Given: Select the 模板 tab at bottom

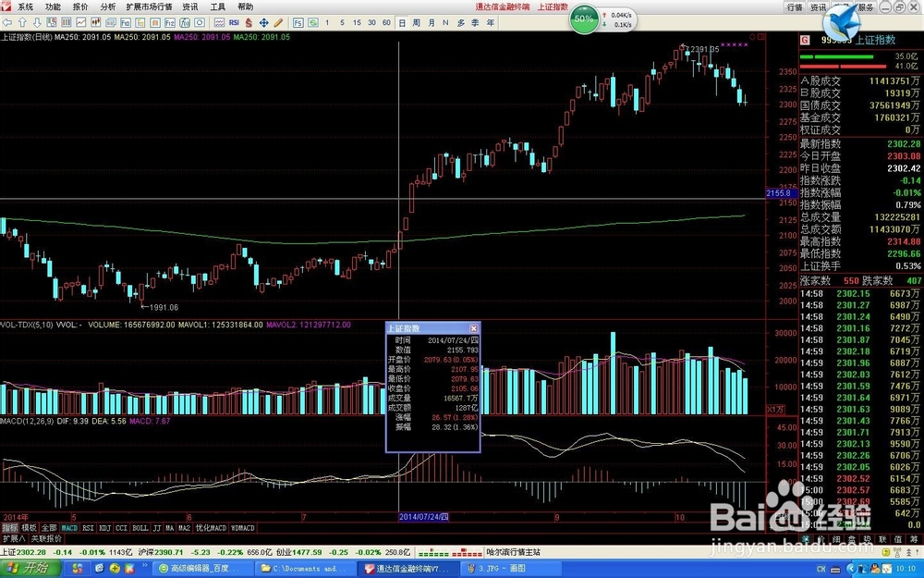Looking at the screenshot, I should tap(30, 528).
